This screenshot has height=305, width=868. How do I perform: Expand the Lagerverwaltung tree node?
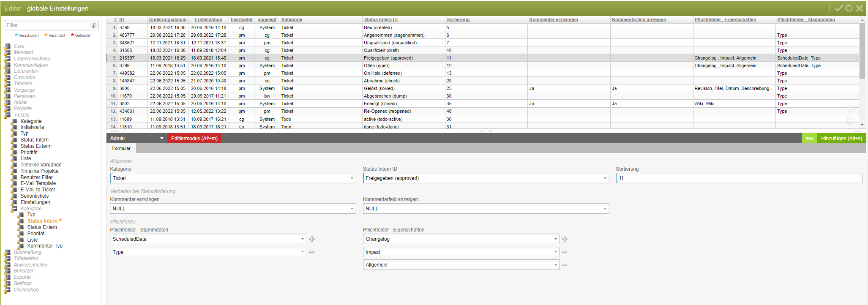[8, 59]
